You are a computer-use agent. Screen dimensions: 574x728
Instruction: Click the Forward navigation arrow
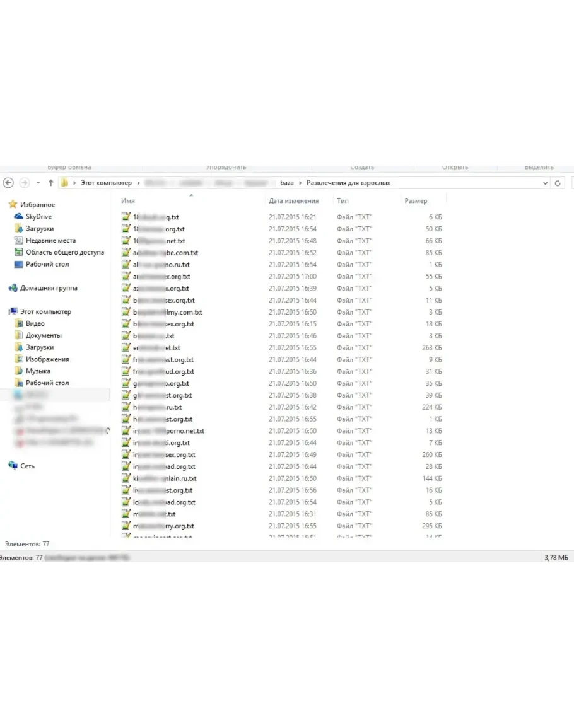click(x=25, y=183)
